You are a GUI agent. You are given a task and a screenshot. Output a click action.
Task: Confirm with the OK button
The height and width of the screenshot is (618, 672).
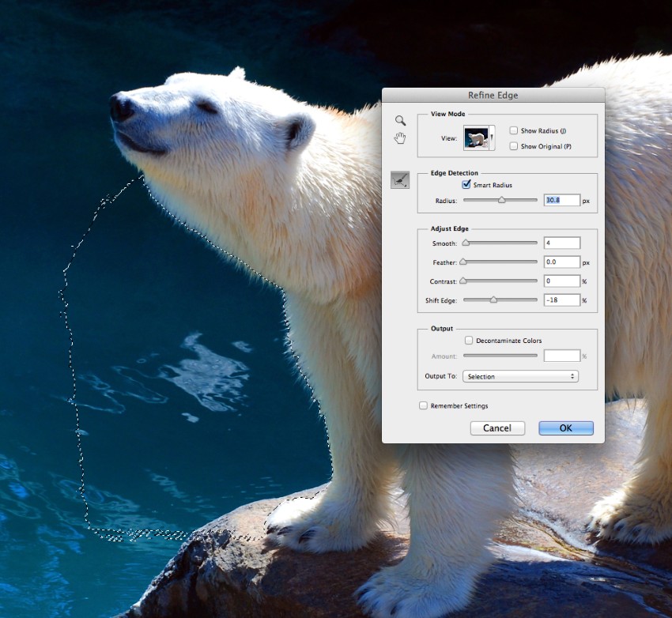pos(566,428)
